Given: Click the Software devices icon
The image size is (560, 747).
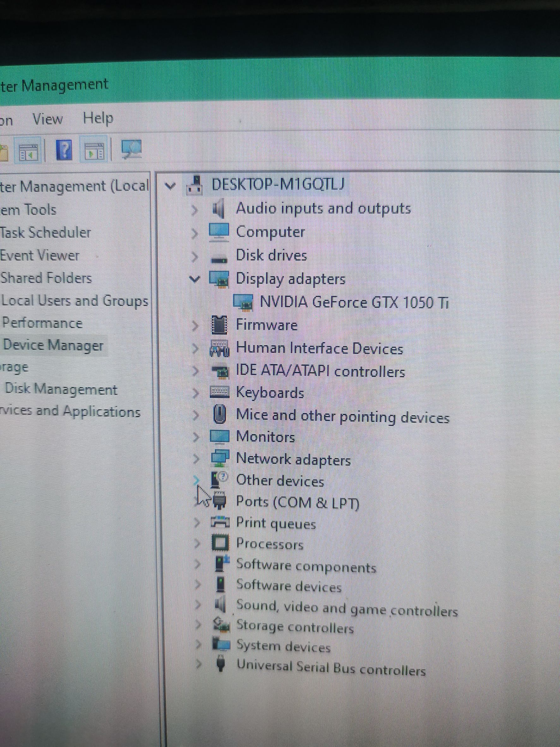Looking at the screenshot, I should [220, 585].
